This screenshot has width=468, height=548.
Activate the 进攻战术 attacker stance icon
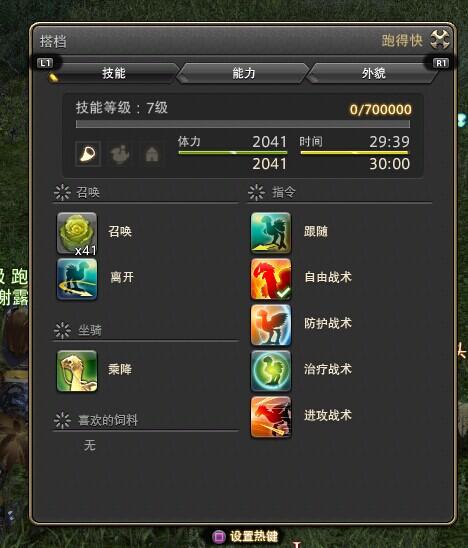(271, 417)
